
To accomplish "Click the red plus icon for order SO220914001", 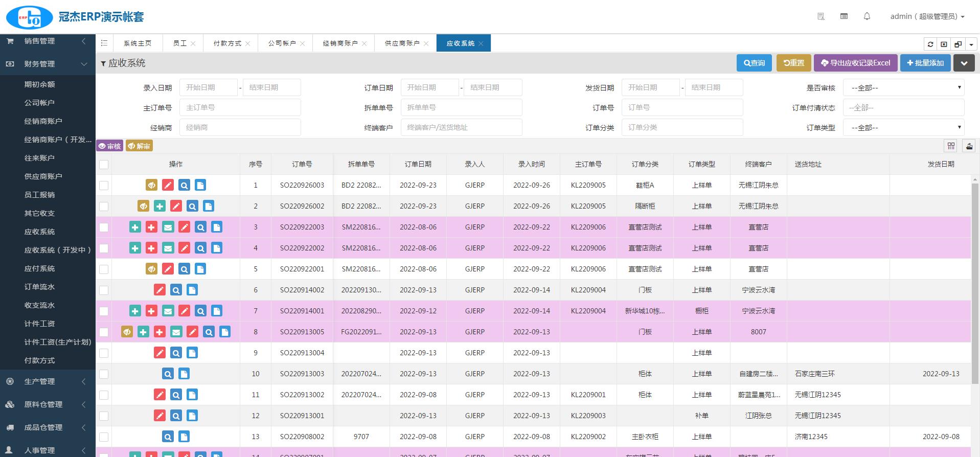I will 151,311.
